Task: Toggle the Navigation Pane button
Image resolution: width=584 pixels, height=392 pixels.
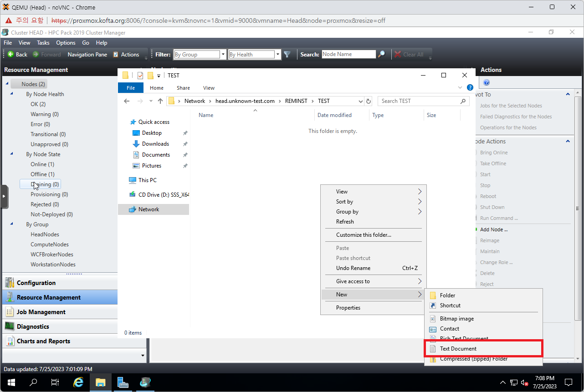Action: coord(87,55)
